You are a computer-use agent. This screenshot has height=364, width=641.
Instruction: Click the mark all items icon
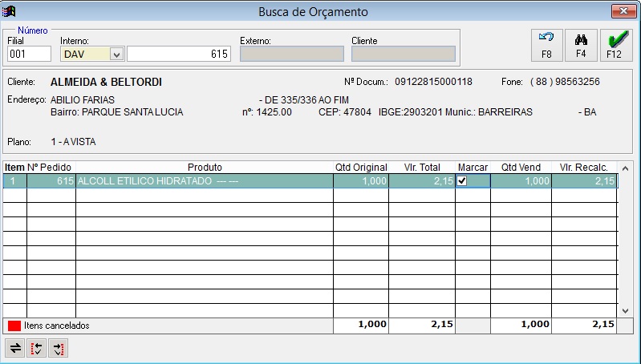click(36, 349)
